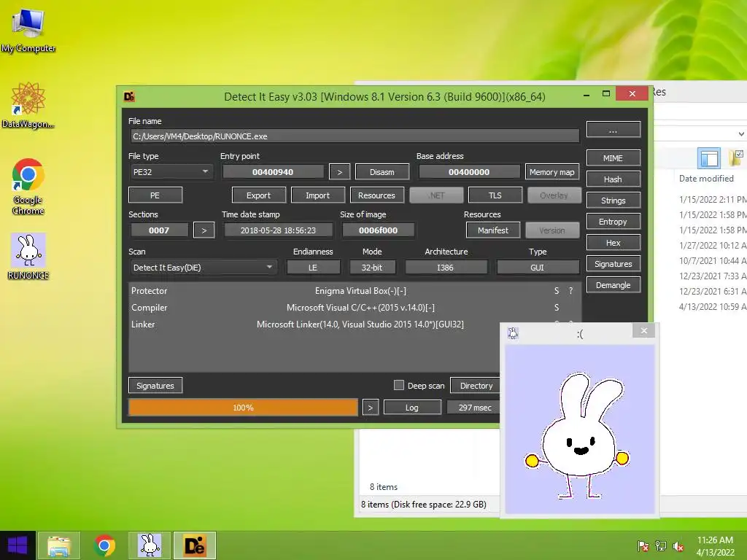Click preview pane icon in Explorer window
The height and width of the screenshot is (560, 747).
[709, 158]
